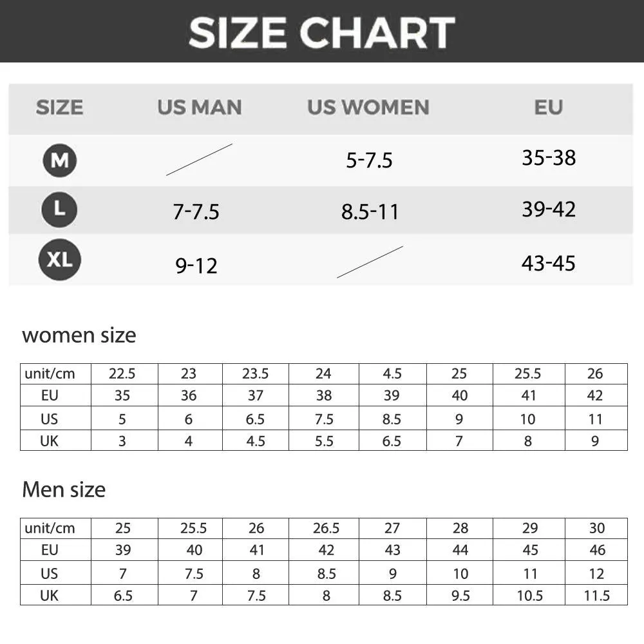644x644 pixels.
Task: Click the M size circle icon
Action: pyautogui.click(x=59, y=160)
